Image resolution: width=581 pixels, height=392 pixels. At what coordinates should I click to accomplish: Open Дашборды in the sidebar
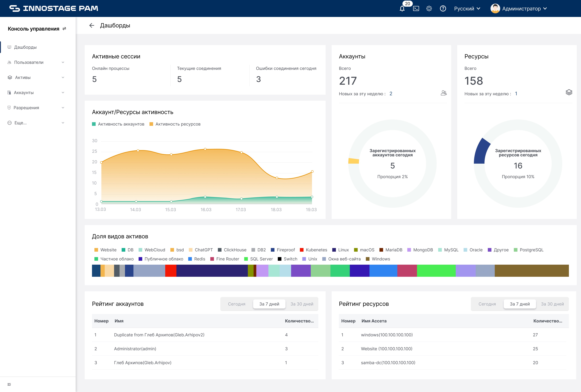point(25,47)
